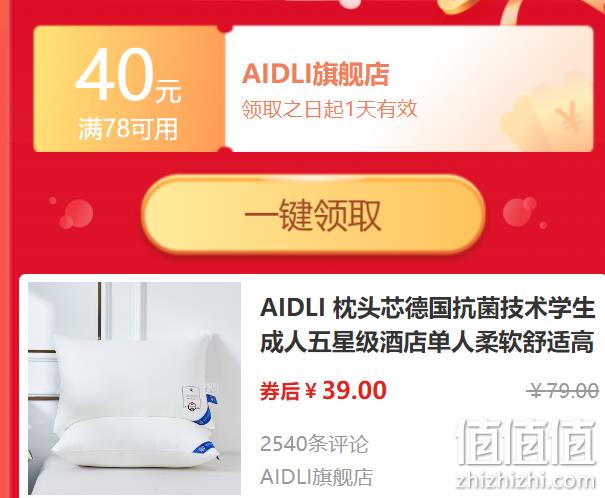Click the 值值值 watermark characters
605x498 pixels.
pyautogui.click(x=526, y=442)
